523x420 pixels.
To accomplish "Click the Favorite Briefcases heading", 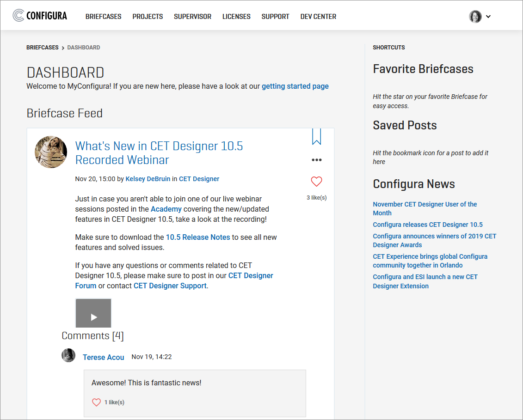I will click(x=423, y=69).
